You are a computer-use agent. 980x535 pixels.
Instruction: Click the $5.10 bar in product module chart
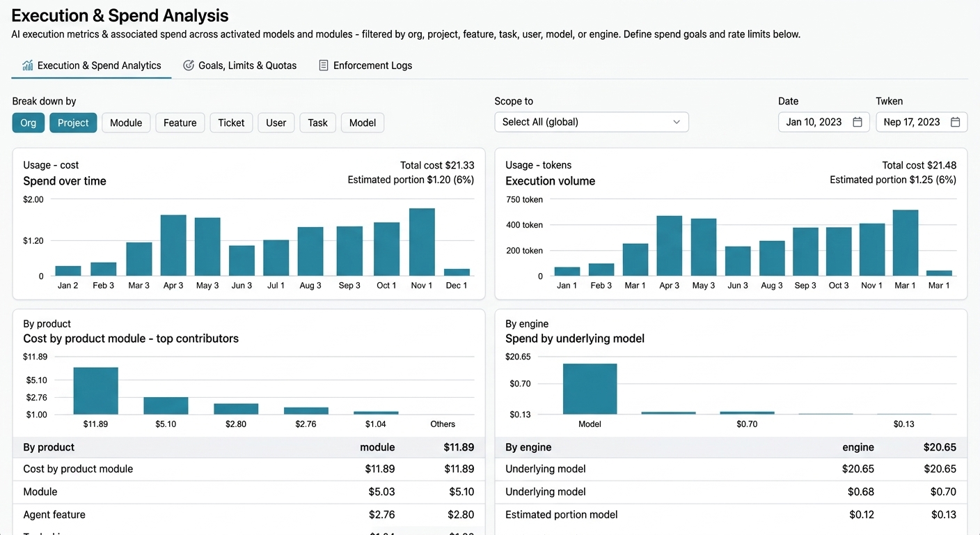coord(166,405)
